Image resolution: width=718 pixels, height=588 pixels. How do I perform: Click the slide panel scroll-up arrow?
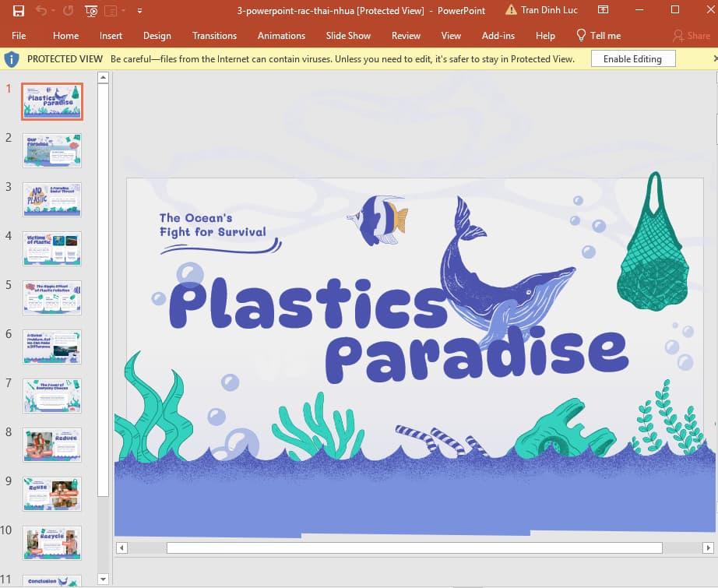[x=103, y=76]
